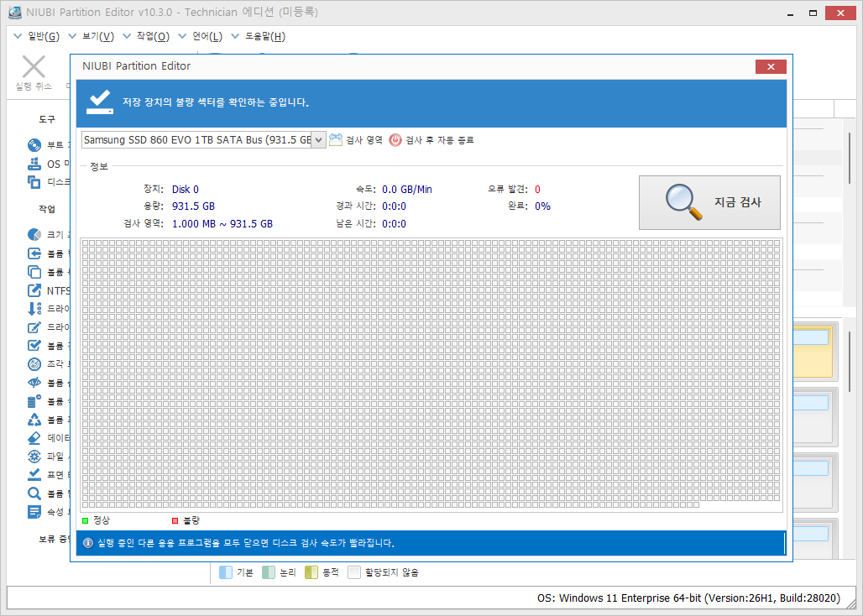Open the 보기(V) menu
The width and height of the screenshot is (863, 616).
point(98,37)
